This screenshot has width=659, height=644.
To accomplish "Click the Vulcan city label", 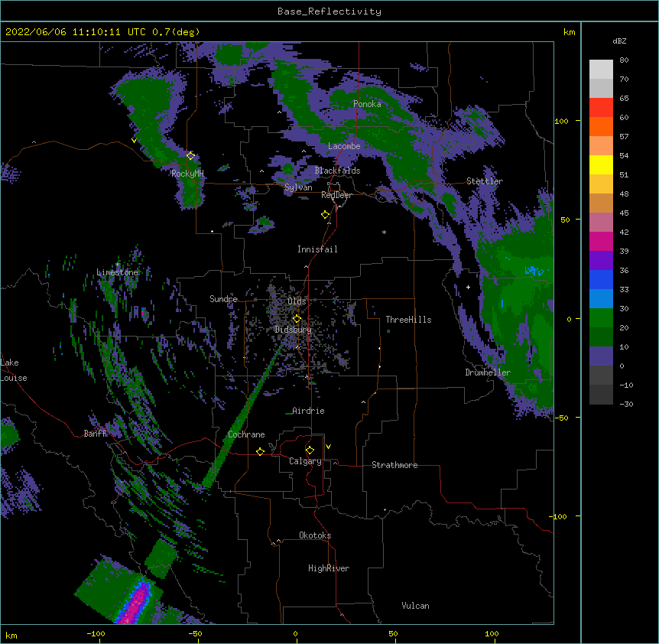I will (415, 606).
